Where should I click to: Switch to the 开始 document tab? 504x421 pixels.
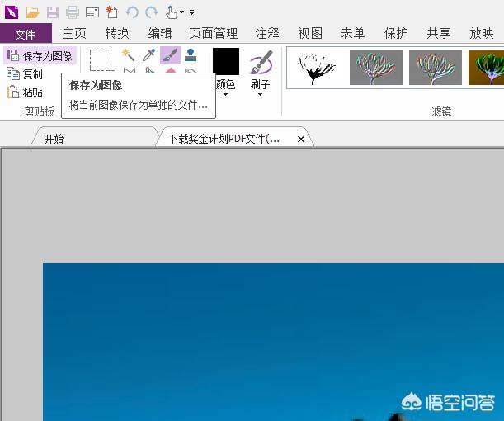93,139
